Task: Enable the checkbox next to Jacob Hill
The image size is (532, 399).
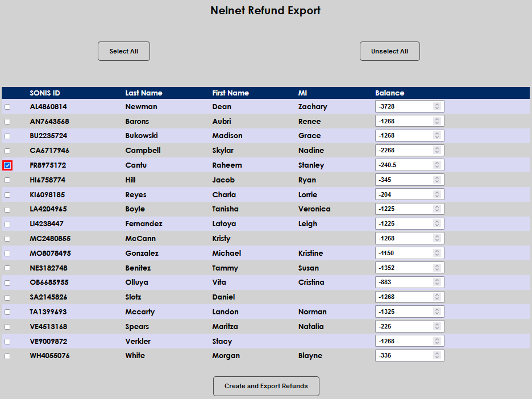Action: [x=7, y=179]
